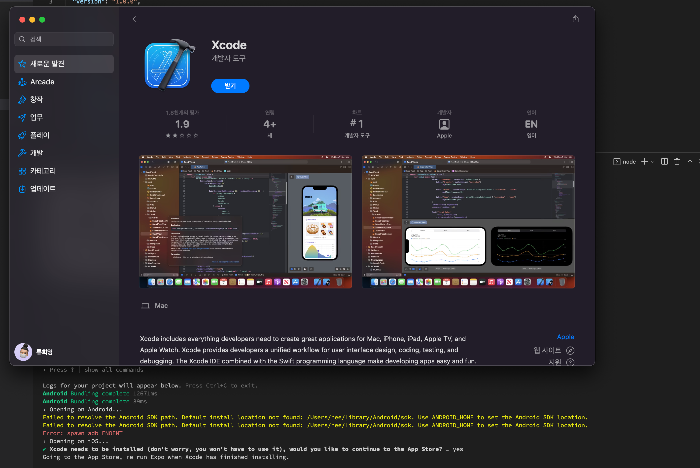Click the 'Xcode needs to be installed' terminal line
Image resolution: width=700 pixels, height=468 pixels.
253,449
